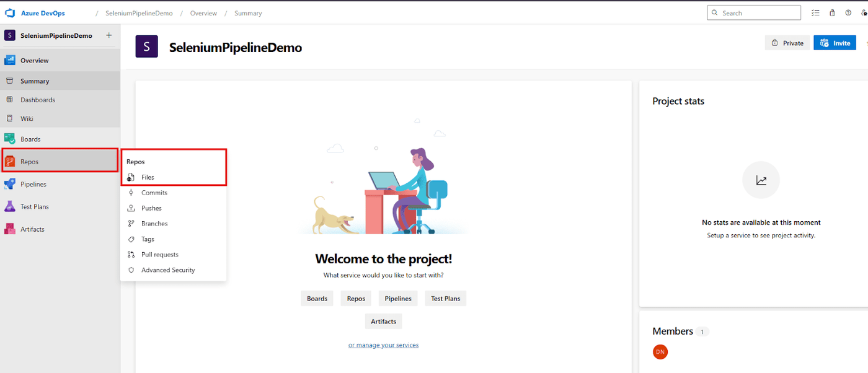Click the Advanced Security shield icon
This screenshot has height=373, width=868.
(131, 270)
